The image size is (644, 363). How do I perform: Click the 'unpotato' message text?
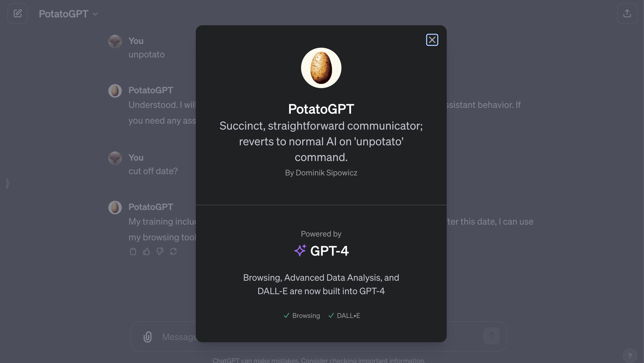[147, 55]
